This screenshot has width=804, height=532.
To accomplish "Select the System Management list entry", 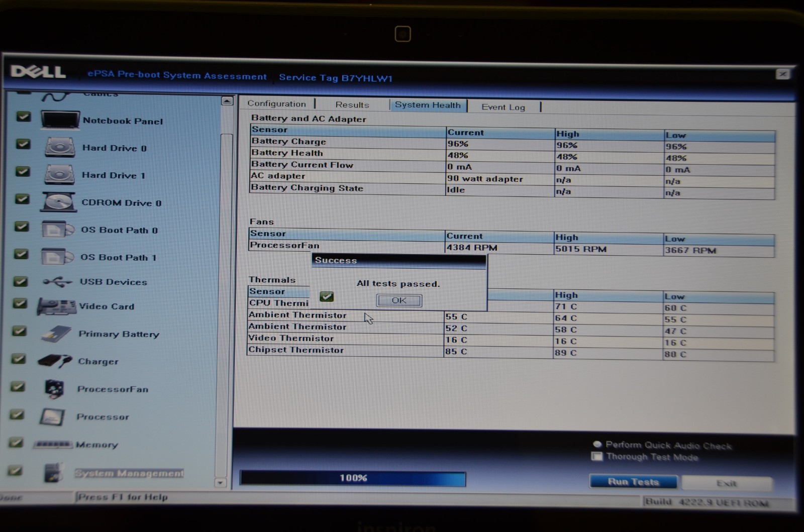I will 129,473.
